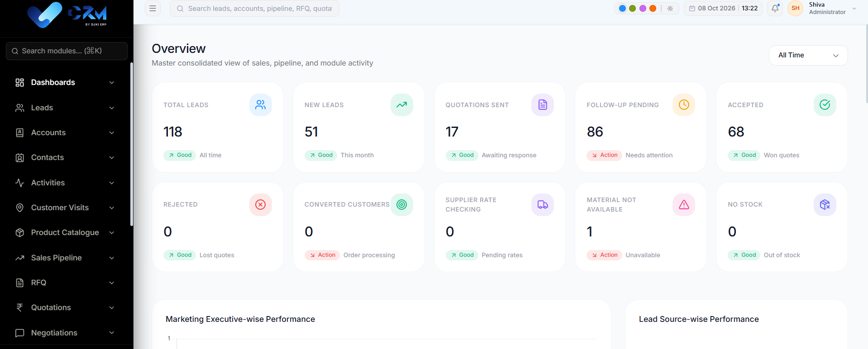Screen dimensions: 868x349
Task: Click the Supplier Rate Checking truck icon
Action: point(543,205)
